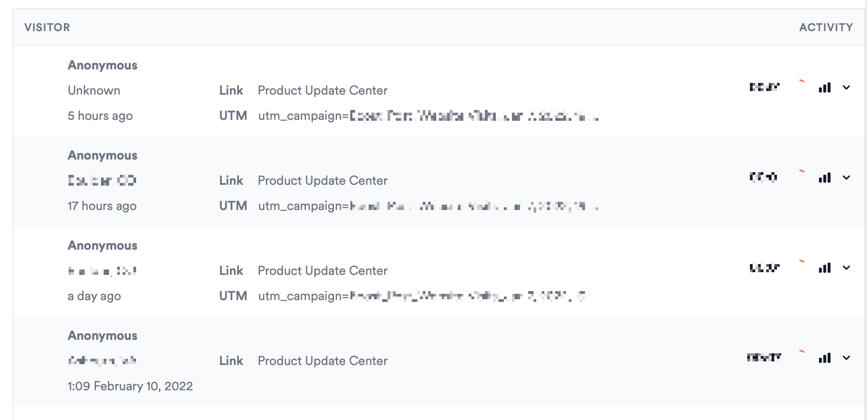Click the 1:09 February 10, 2022 timestamp
Image resolution: width=868 pixels, height=420 pixels.
click(x=130, y=386)
